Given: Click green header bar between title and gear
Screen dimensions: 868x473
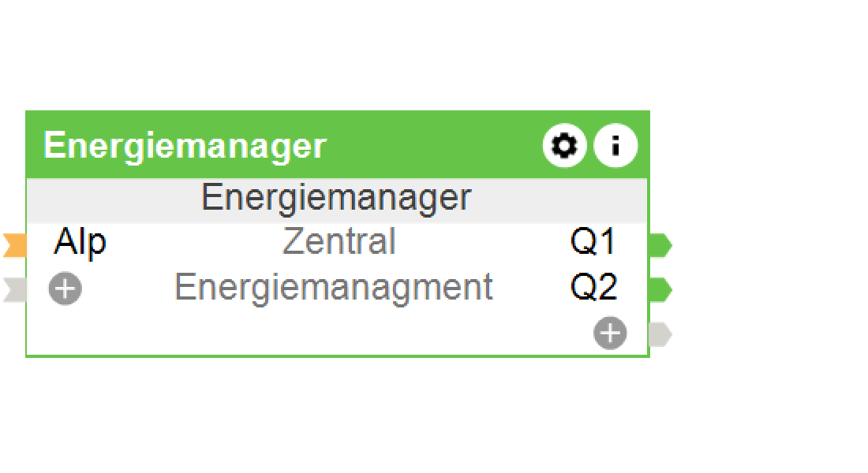Looking at the screenshot, I should [434, 146].
